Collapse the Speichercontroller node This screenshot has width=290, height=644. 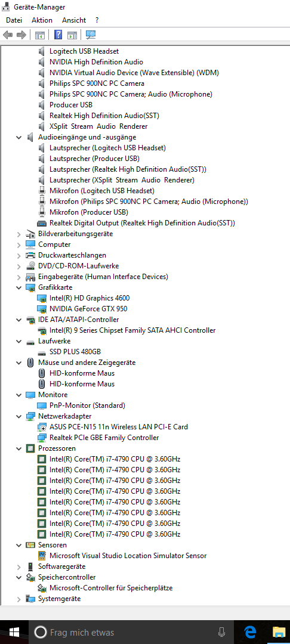tap(18, 577)
